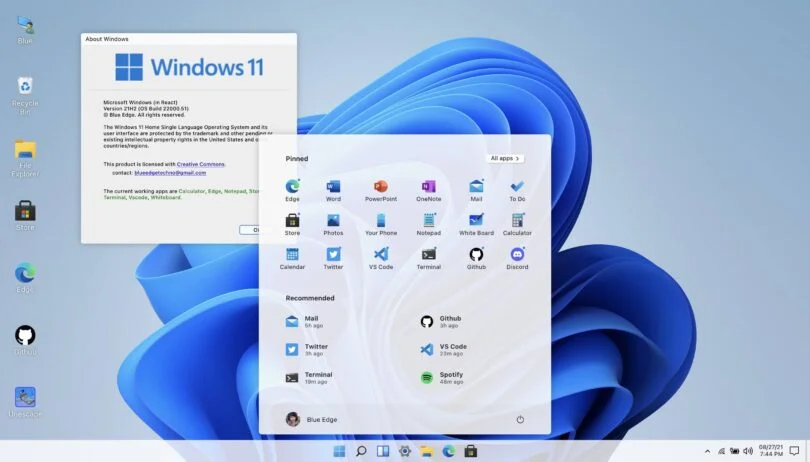
Task: Launch the To Do app
Action: tap(517, 190)
